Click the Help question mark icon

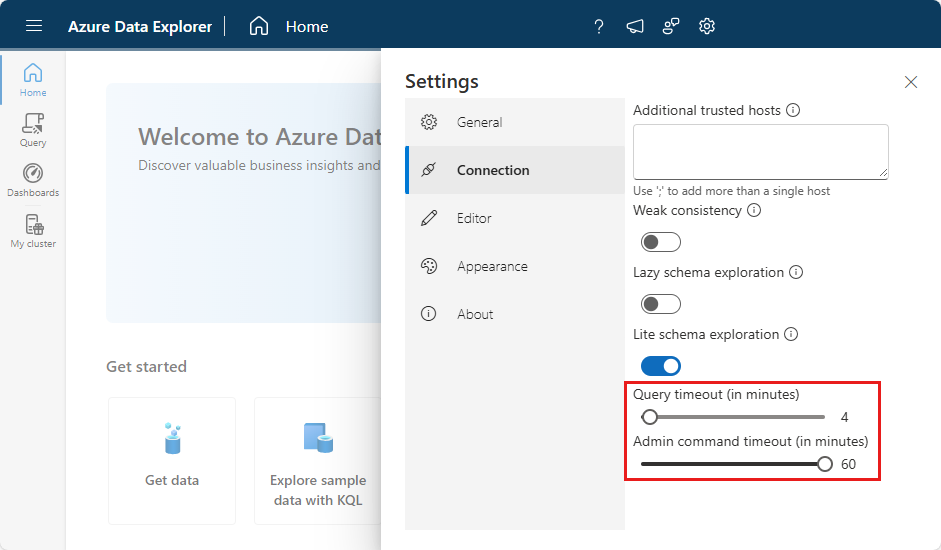(599, 27)
